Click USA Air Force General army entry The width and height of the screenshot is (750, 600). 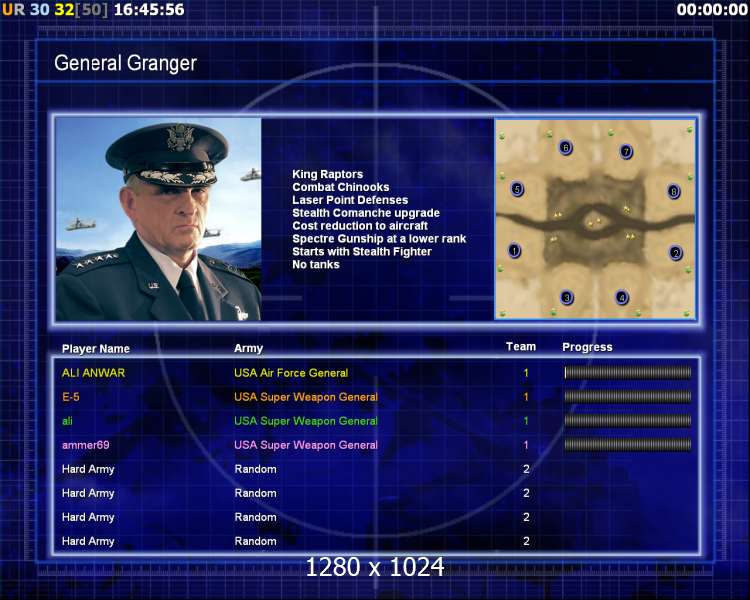tap(291, 373)
